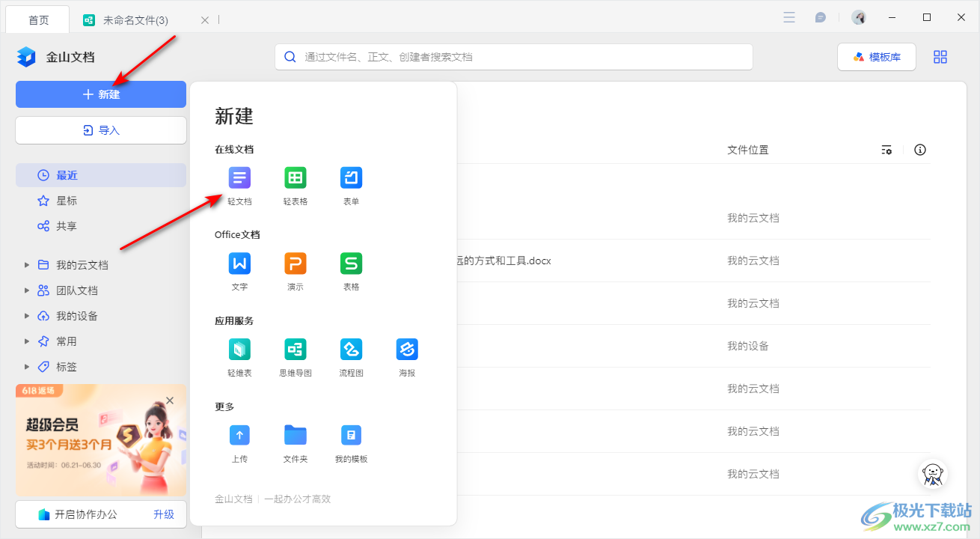Screen dimensions: 980x539
Task: Click the 新建 button
Action: point(101,94)
